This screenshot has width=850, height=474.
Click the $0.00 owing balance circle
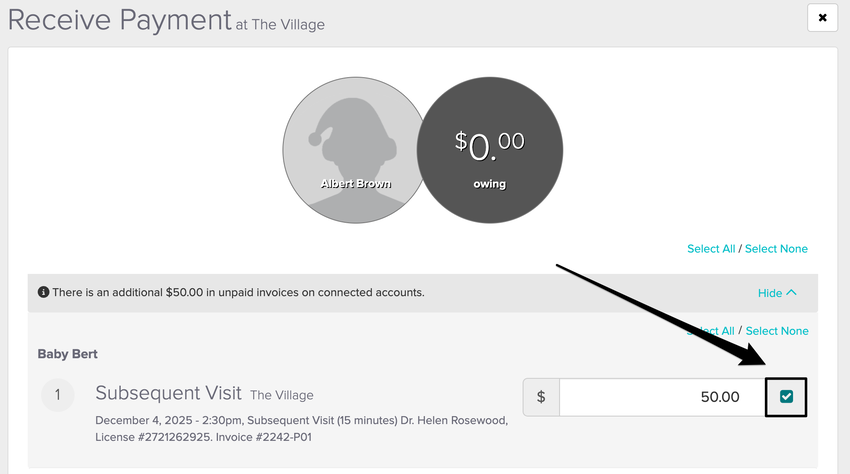489,152
